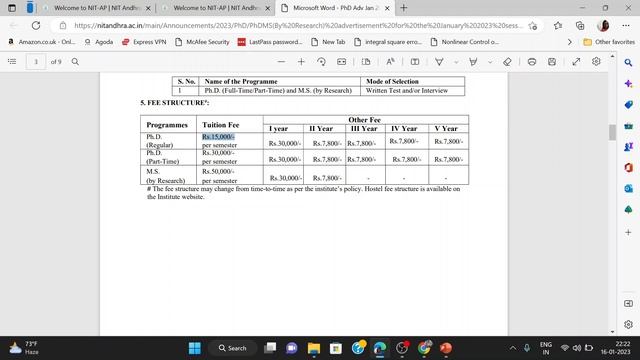Open the Outlook icon in sidebar
The width and height of the screenshot is (640, 360).
[x=628, y=188]
